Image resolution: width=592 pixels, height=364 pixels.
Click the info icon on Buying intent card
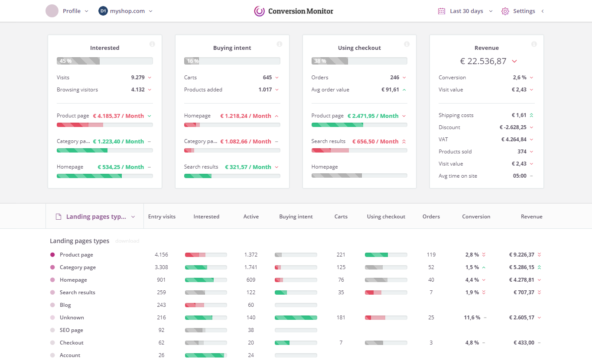click(280, 44)
